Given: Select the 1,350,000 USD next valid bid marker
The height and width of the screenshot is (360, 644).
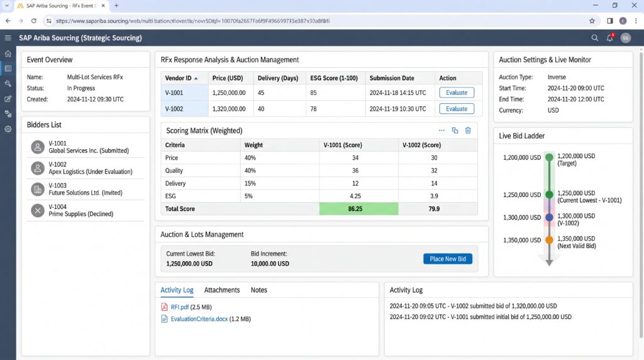Looking at the screenshot, I should click(x=549, y=240).
